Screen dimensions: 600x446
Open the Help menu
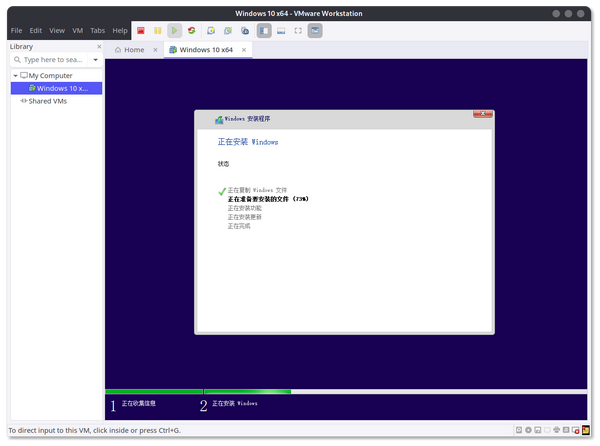[x=120, y=31]
